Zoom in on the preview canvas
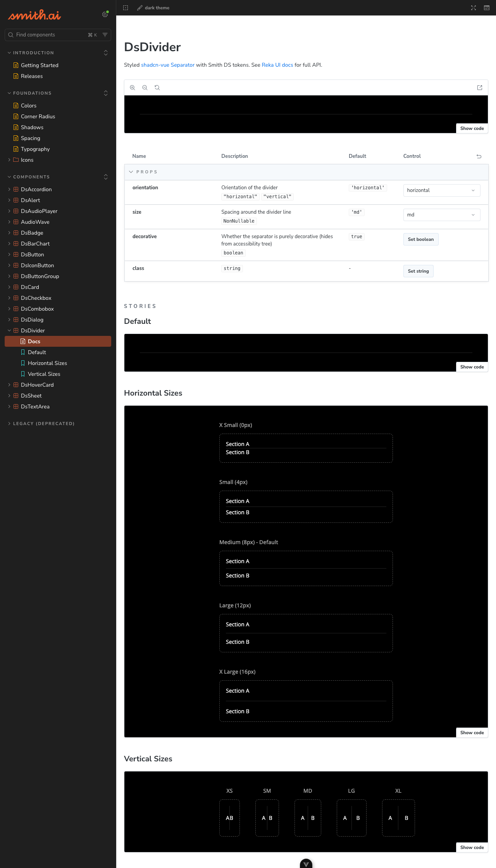This screenshot has height=868, width=496. [133, 88]
